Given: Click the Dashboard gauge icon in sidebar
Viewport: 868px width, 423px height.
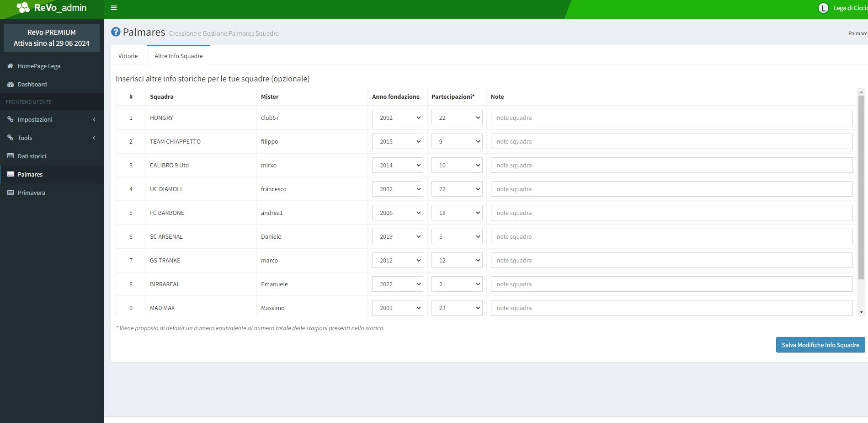Looking at the screenshot, I should pos(10,84).
